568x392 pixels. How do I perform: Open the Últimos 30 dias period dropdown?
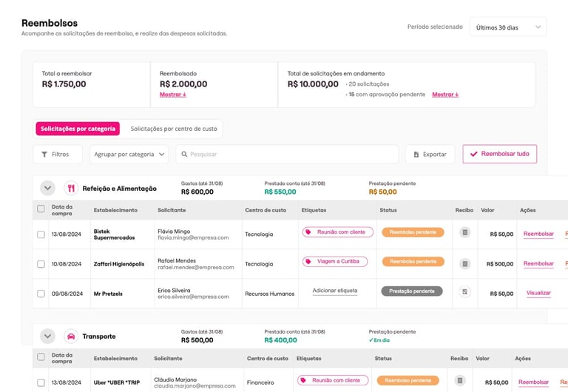tap(507, 27)
